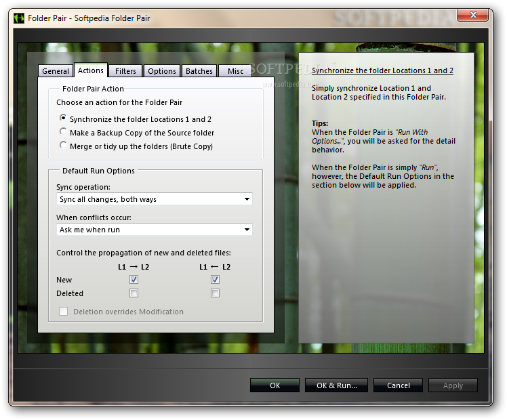Viewport: 507px width, 420px height.
Task: Expand the When conflicts occur dropdown
Action: point(155,230)
